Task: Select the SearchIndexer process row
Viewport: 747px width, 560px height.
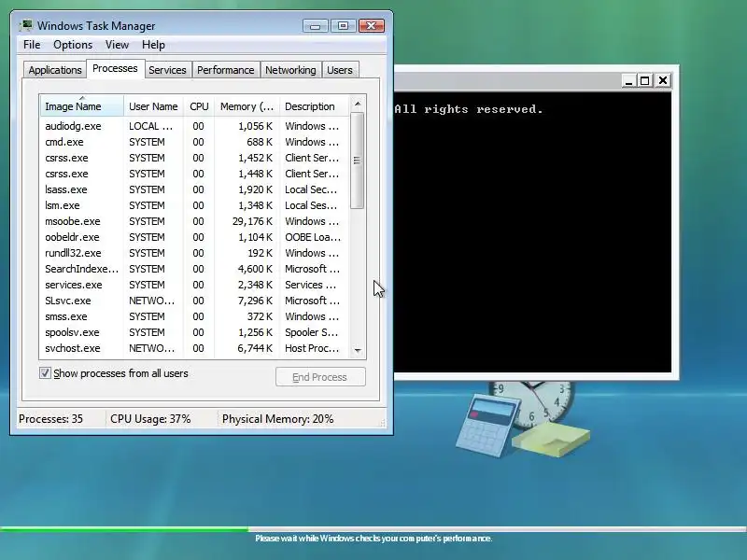Action: [195, 269]
